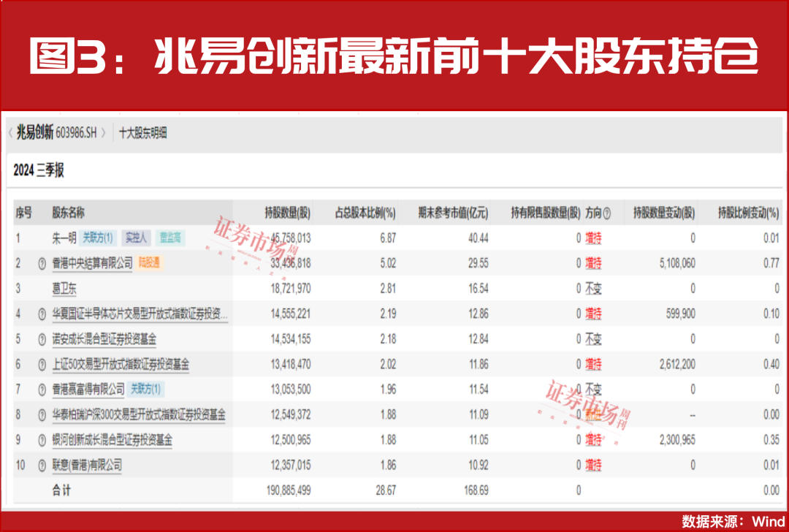Sort by 持股比例变动(%) column header
The height and width of the screenshot is (532, 789).
pyautogui.click(x=748, y=213)
